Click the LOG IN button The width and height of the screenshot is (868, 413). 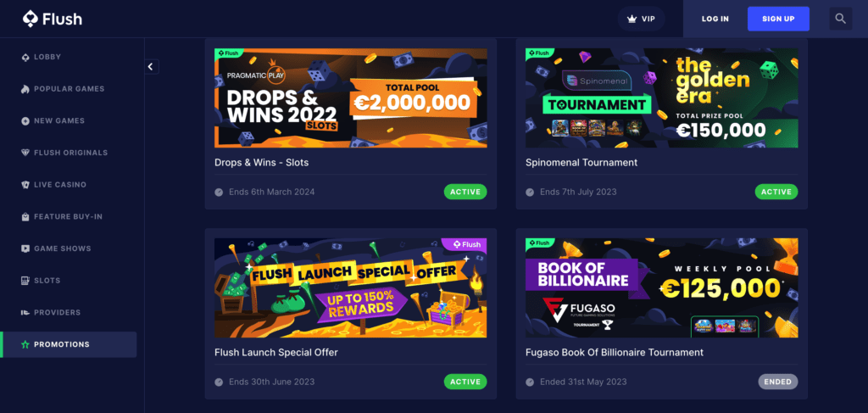[715, 19]
